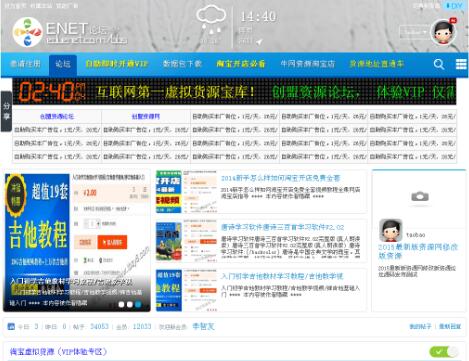This screenshot has width=469, height=361.
Task: Click the red notification badge on header avatar
Action: click(453, 21)
